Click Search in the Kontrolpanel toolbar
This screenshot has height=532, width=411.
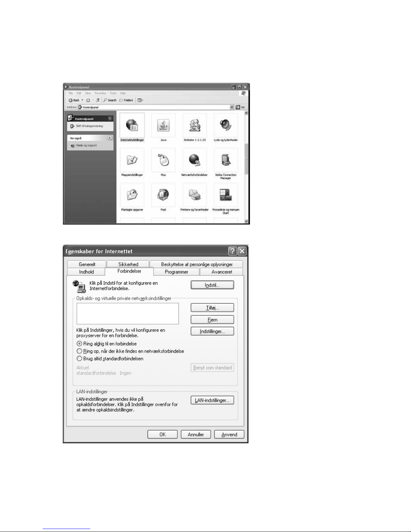point(110,100)
